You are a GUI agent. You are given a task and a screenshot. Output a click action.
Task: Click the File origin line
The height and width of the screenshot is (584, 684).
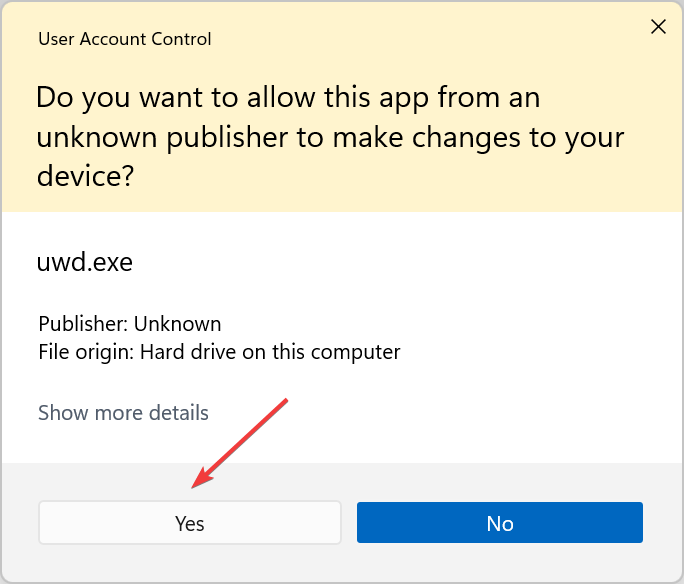[x=219, y=352]
